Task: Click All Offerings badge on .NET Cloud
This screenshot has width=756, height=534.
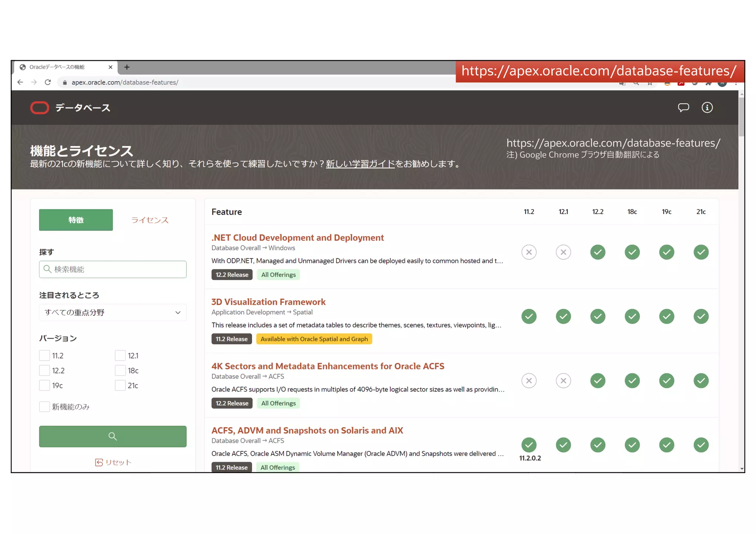Action: click(278, 275)
